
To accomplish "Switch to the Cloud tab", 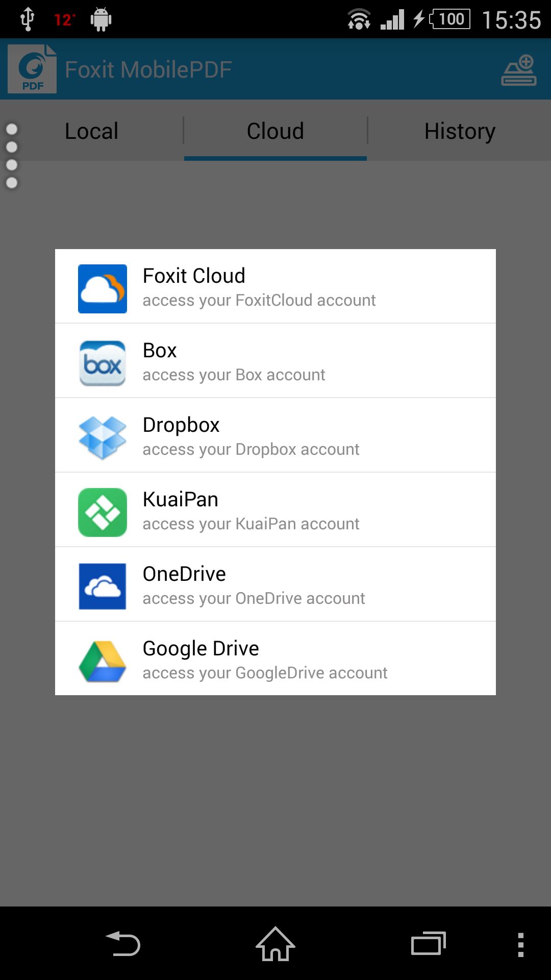I will coord(275,131).
